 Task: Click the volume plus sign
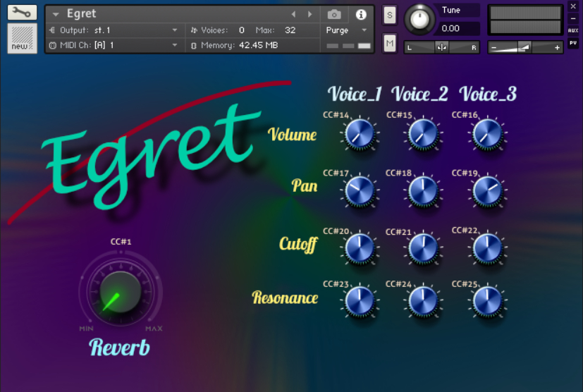pyautogui.click(x=557, y=48)
